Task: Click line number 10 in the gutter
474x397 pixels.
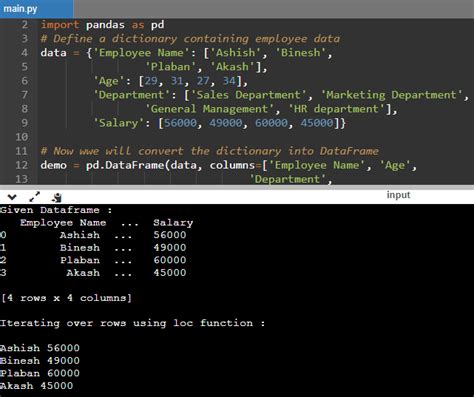Action: [x=21, y=137]
